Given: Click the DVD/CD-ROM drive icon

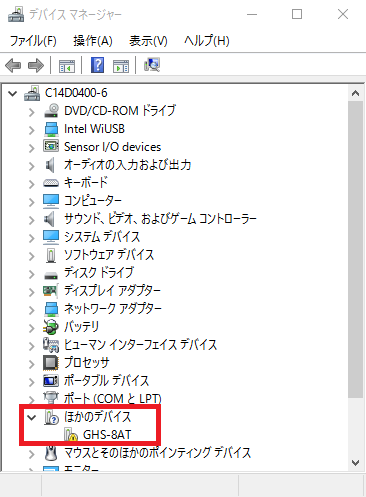Looking at the screenshot, I should click(51, 111).
